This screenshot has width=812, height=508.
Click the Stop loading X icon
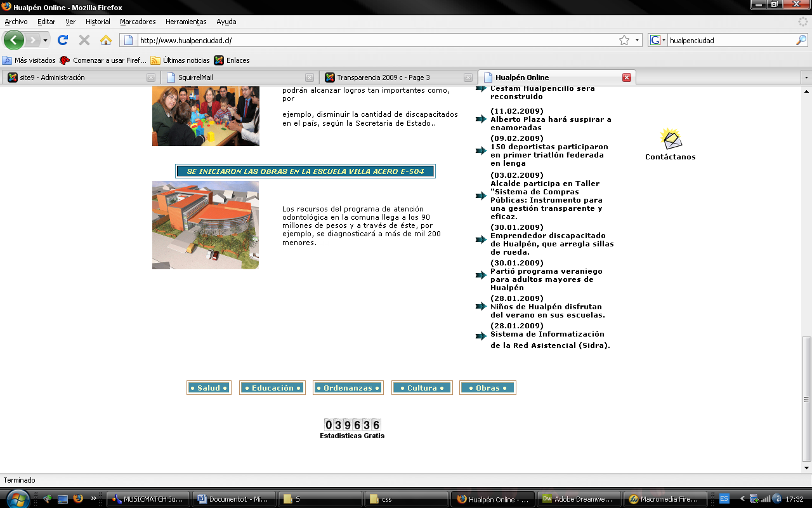pyautogui.click(x=84, y=40)
